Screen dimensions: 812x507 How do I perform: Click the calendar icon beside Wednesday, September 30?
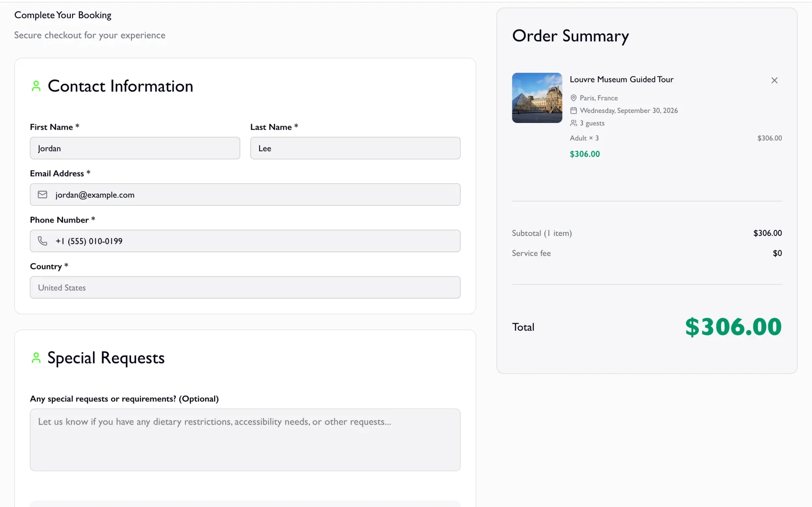click(573, 110)
